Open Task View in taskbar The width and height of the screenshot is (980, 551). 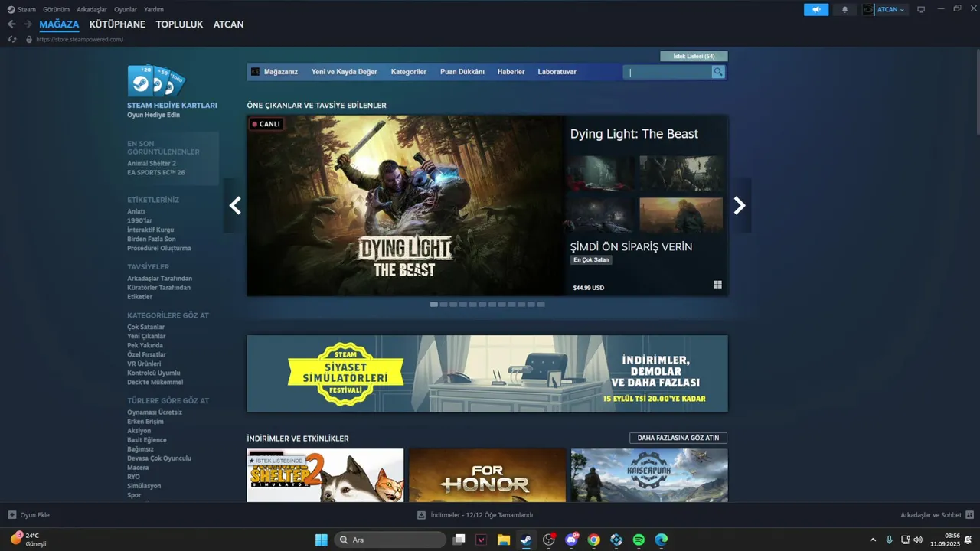(x=459, y=540)
